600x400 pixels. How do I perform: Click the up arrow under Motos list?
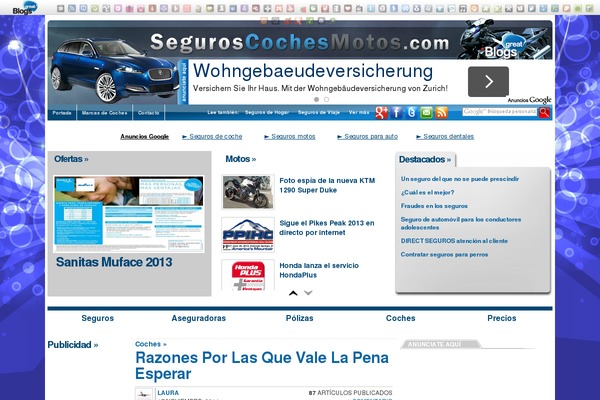(x=293, y=293)
